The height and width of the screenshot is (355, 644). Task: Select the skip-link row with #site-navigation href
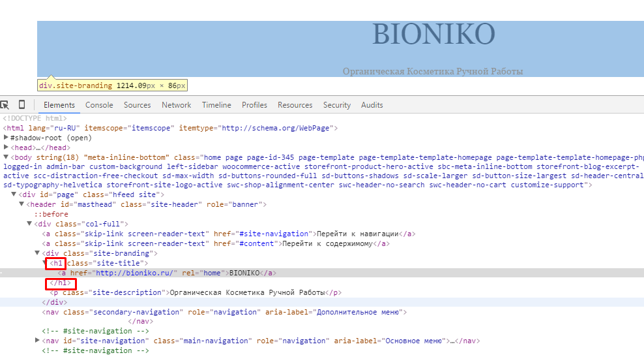click(229, 234)
